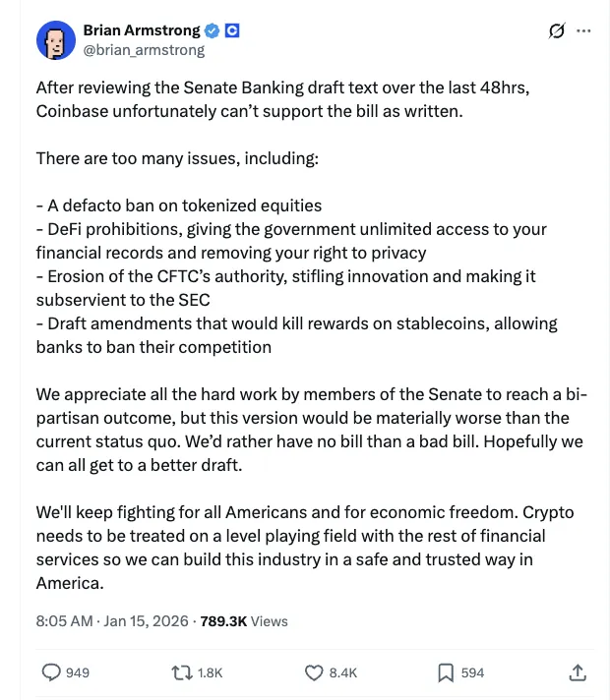This screenshot has width=610, height=700.
Task: Click the reply speech bubble icon
Action: 51,672
